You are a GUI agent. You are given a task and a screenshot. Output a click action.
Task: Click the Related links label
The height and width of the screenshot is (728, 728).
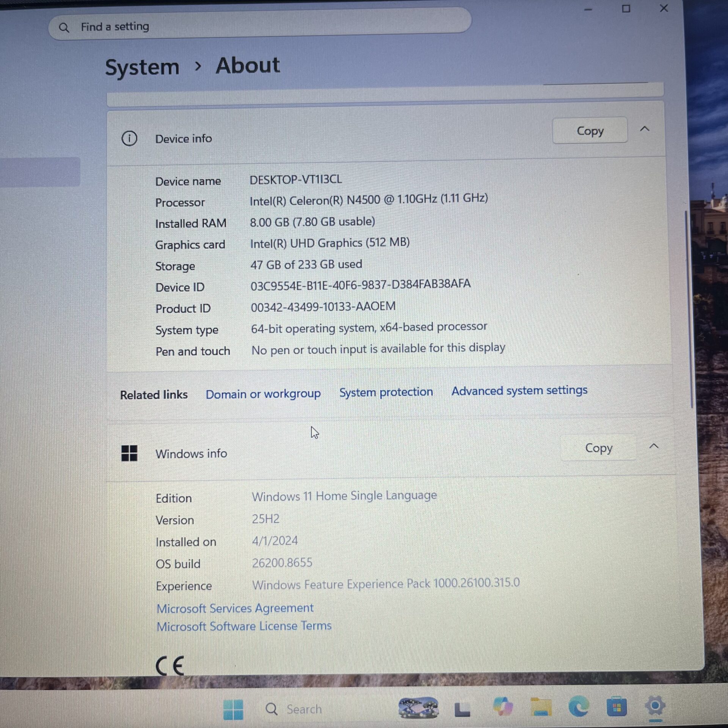154,395
